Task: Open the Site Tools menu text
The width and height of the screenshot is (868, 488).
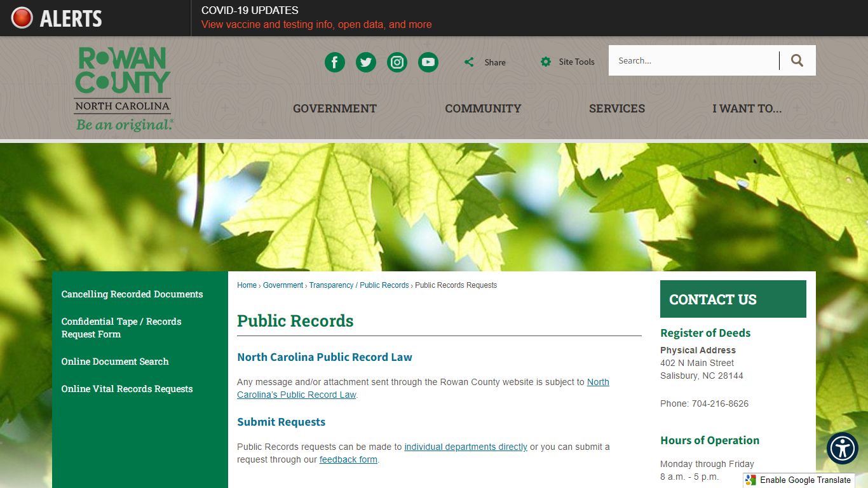Action: tap(576, 62)
